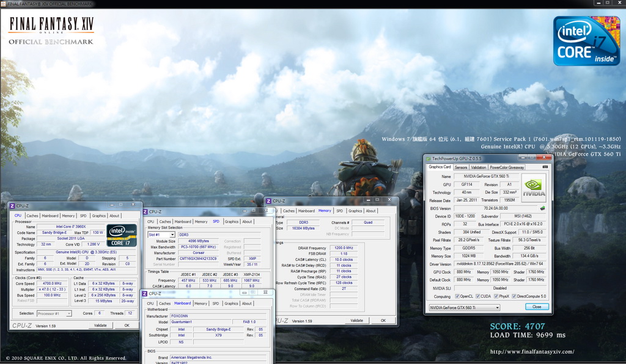
Task: Close the CPU-Z CPU window
Action: (133, 205)
